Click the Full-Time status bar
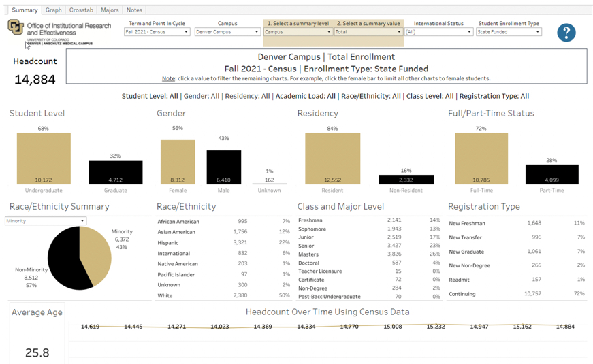593x364 pixels. click(481, 159)
